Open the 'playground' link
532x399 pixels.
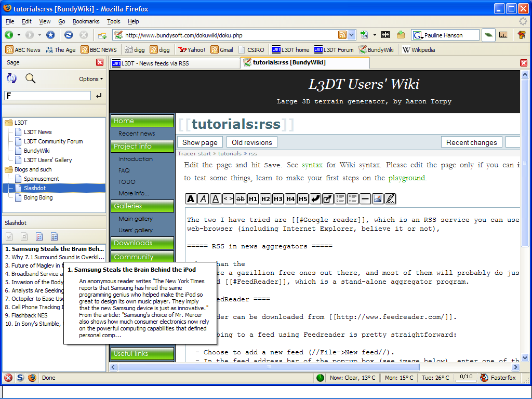pyautogui.click(x=407, y=178)
